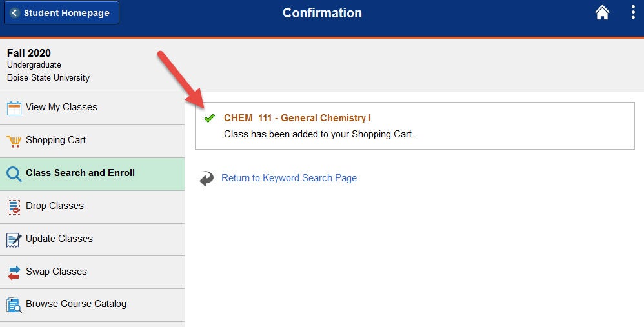Select Drop Classes in sidebar
The height and width of the screenshot is (327, 644).
(x=92, y=207)
